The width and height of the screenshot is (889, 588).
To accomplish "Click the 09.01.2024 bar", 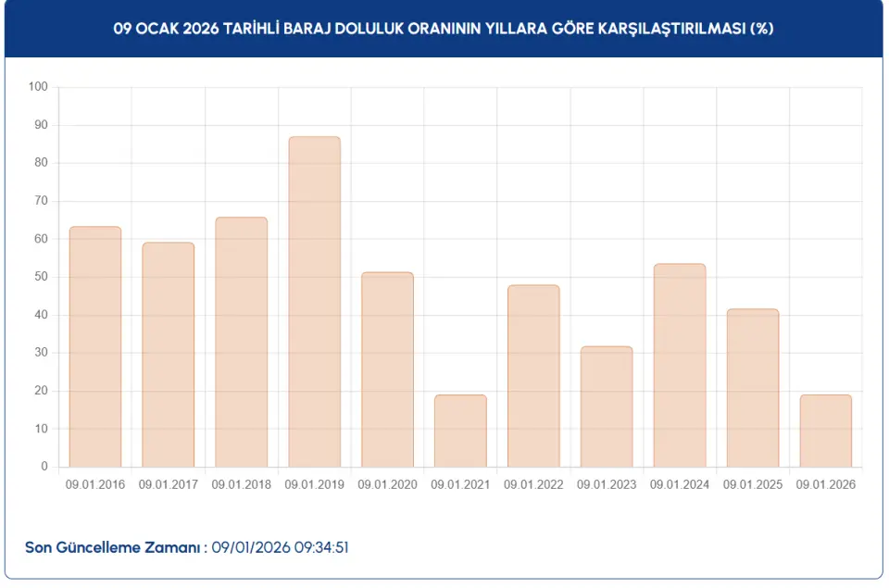I will 680,366.
